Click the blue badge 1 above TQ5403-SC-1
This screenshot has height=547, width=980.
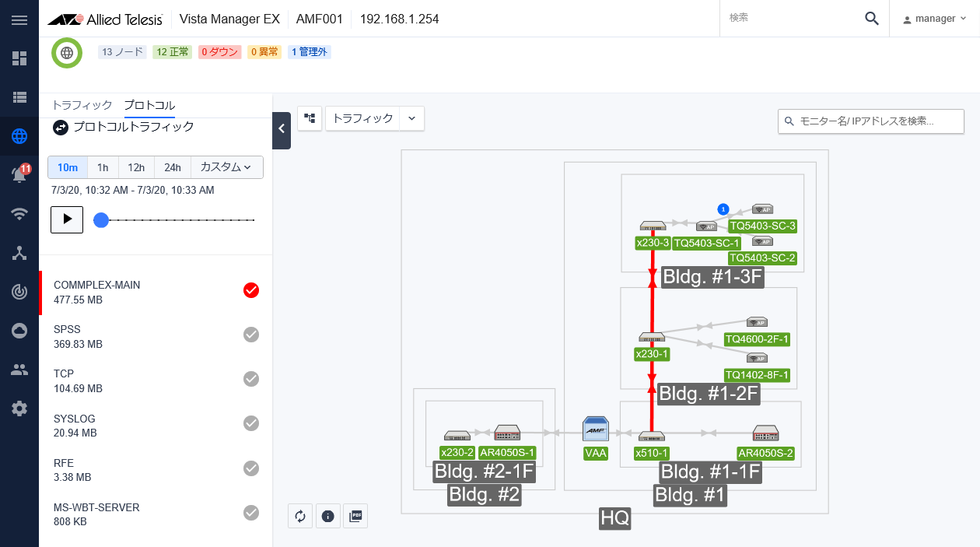point(723,209)
